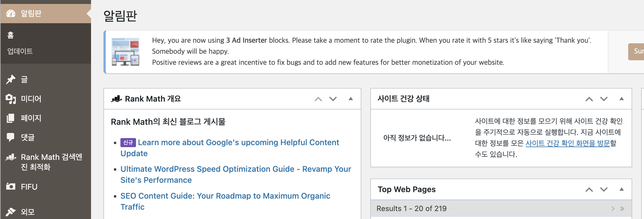Viewport: 644px width, 219px height.
Task: Click the '아직 정보가 없습니다...' text
Action: [417, 138]
